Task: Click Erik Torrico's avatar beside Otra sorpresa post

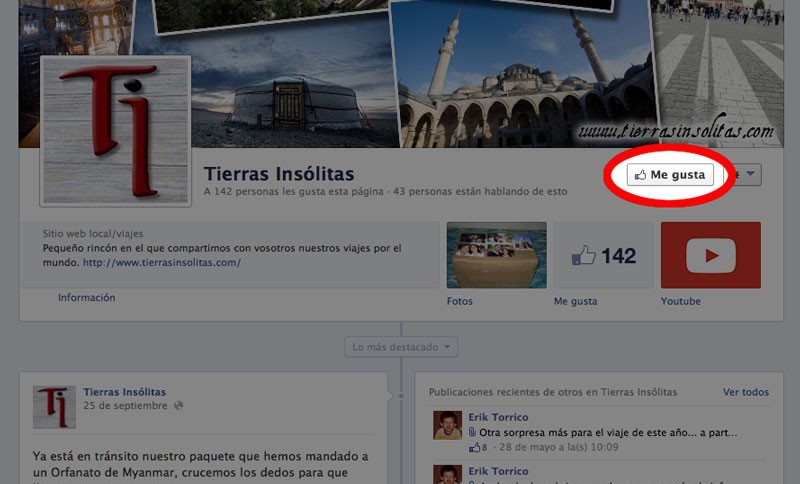Action: (x=447, y=425)
